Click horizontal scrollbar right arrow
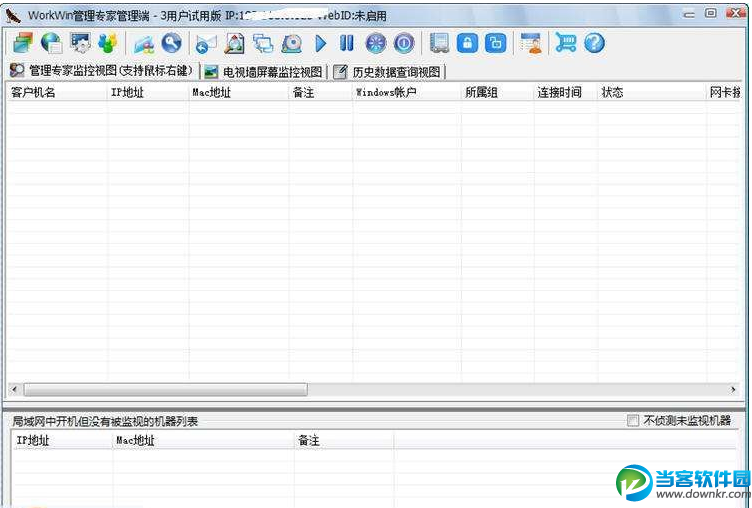 coord(733,389)
